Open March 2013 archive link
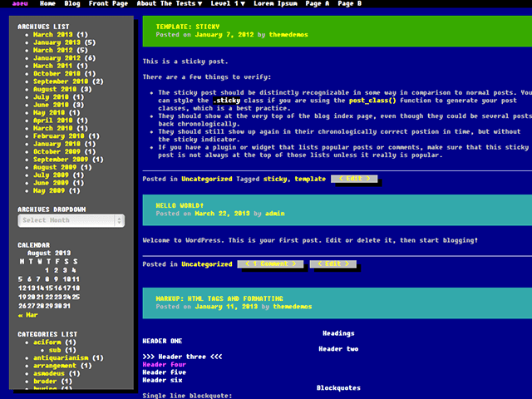532x399 pixels. (53, 35)
